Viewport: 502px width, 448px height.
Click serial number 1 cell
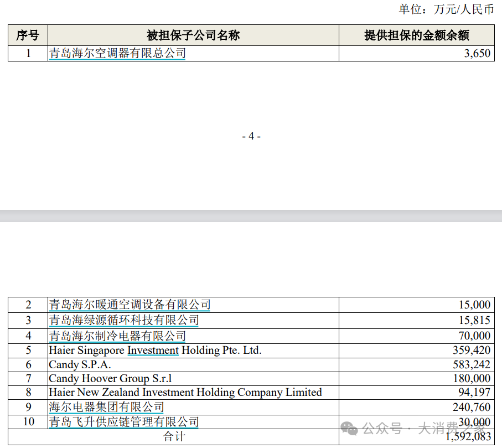[x=28, y=53]
